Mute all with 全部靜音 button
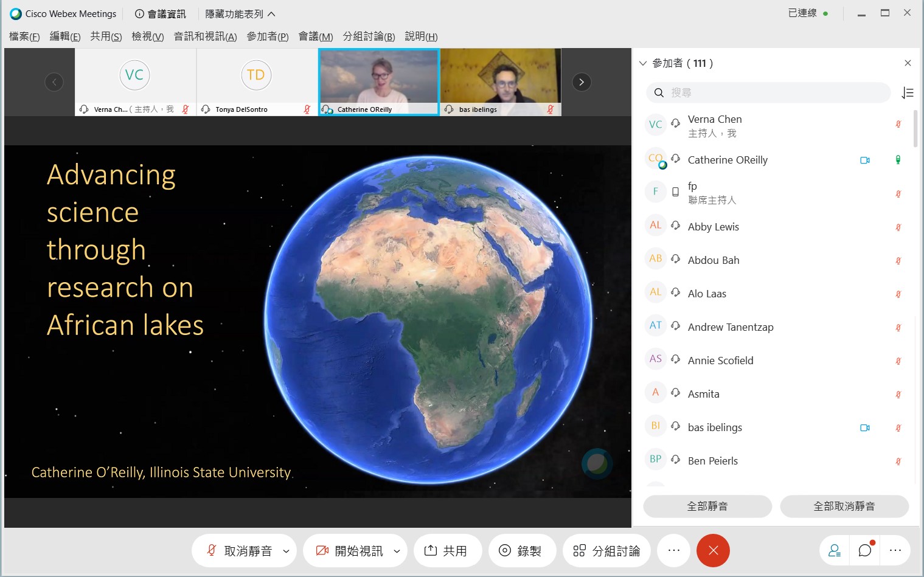This screenshot has width=924, height=577. tap(707, 506)
